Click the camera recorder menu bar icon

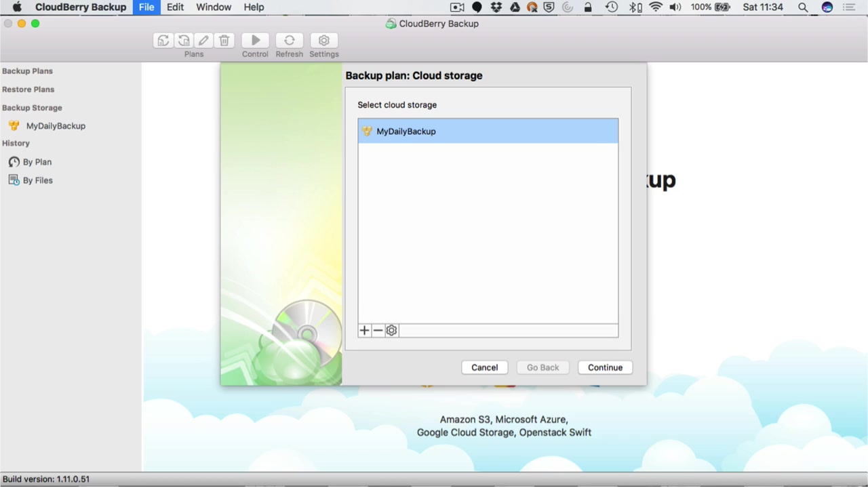(457, 7)
